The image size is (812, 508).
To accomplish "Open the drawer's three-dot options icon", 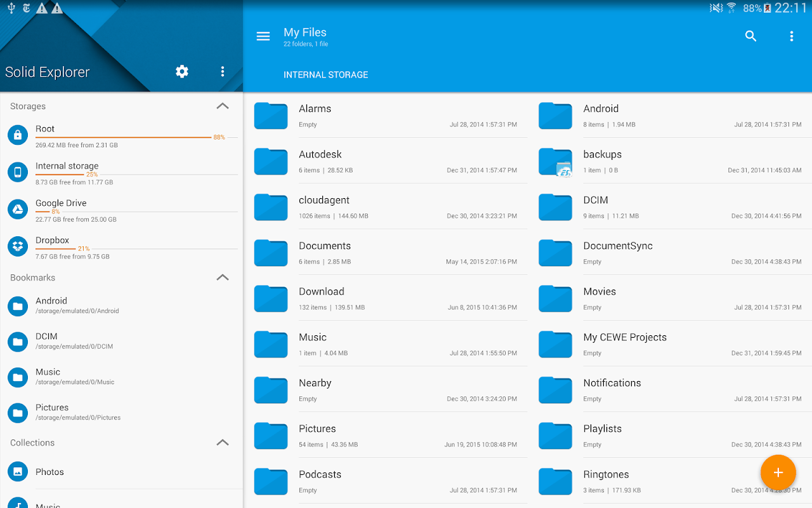I will click(x=223, y=72).
